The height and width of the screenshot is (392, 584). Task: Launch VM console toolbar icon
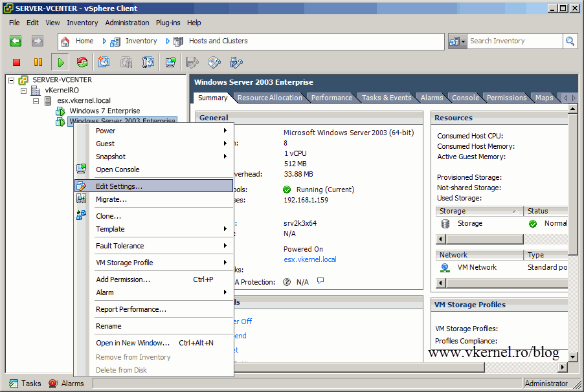(x=170, y=62)
